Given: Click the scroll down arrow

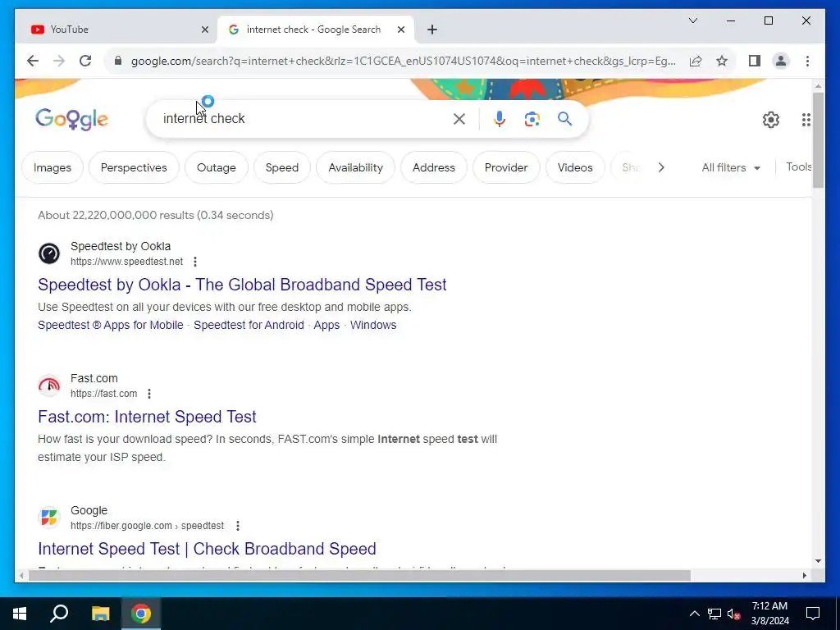Looking at the screenshot, I should (x=818, y=561).
